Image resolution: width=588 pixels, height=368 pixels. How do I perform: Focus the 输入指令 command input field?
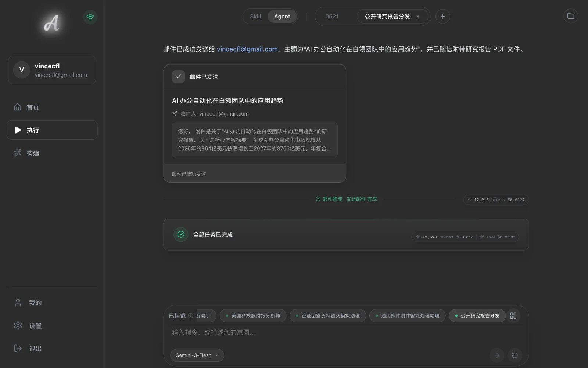pyautogui.click(x=345, y=332)
